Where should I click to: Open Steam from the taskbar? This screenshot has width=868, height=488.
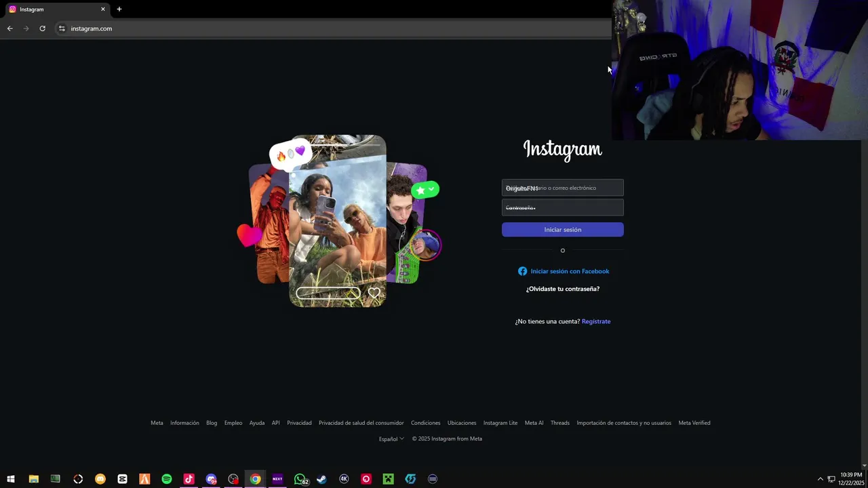(x=321, y=479)
